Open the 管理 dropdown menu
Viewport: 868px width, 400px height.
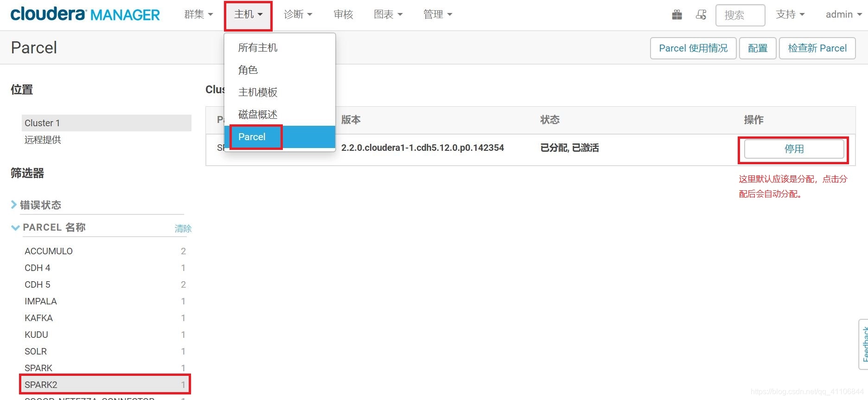[438, 14]
